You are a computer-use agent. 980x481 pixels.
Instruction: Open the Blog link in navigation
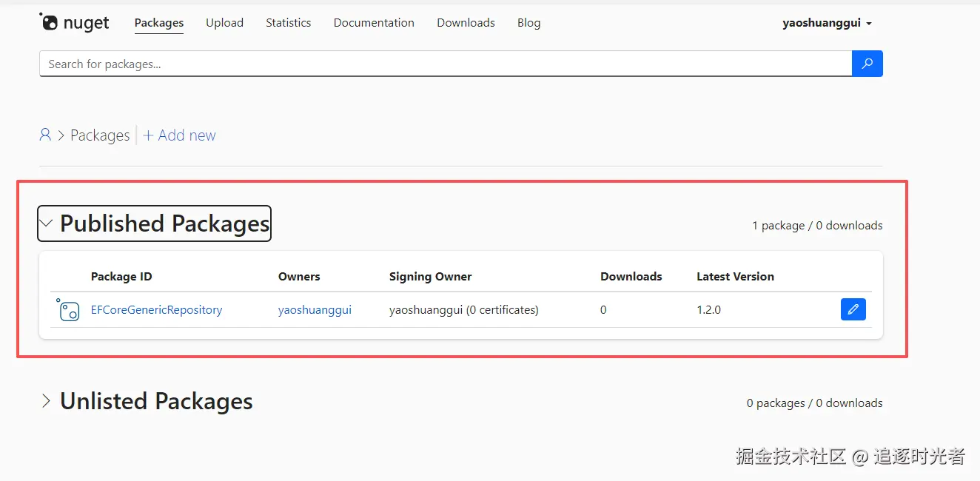(x=528, y=23)
